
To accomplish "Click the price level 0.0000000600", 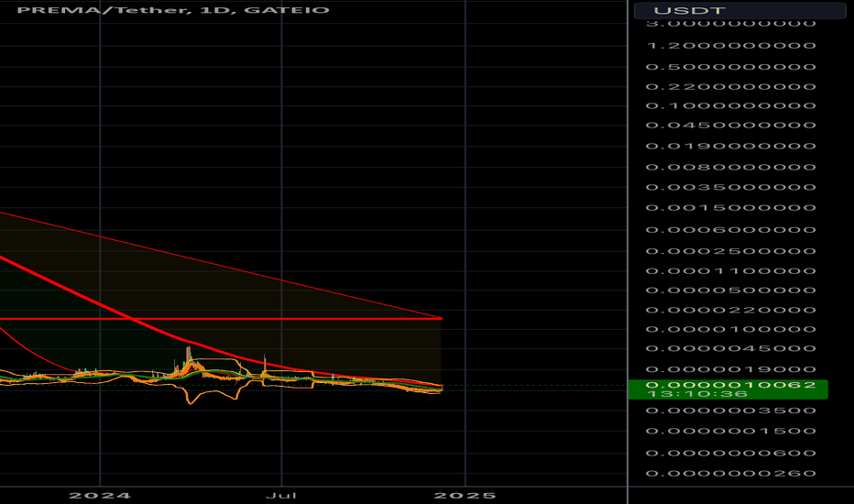I will pyautogui.click(x=730, y=453).
